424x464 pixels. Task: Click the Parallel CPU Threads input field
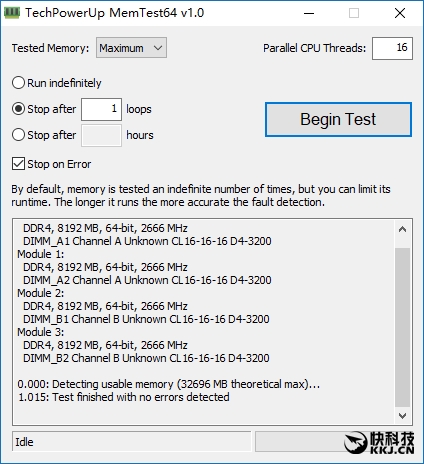pos(392,48)
